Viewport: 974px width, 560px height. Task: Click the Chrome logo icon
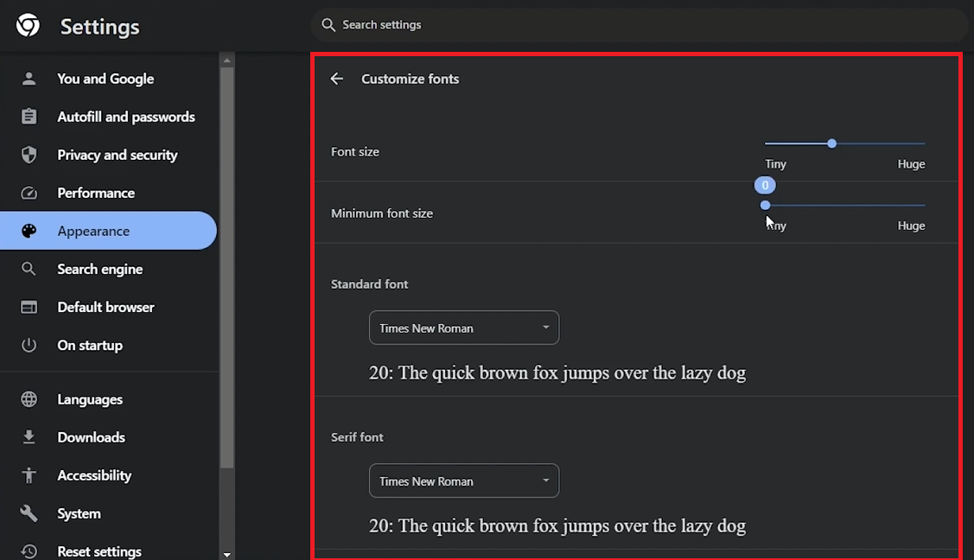point(28,26)
